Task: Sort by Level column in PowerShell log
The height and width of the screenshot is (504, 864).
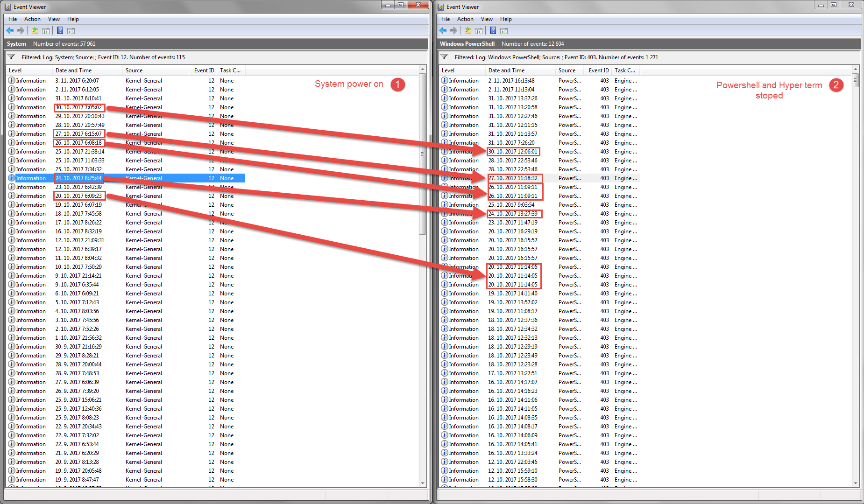Action: [462, 70]
